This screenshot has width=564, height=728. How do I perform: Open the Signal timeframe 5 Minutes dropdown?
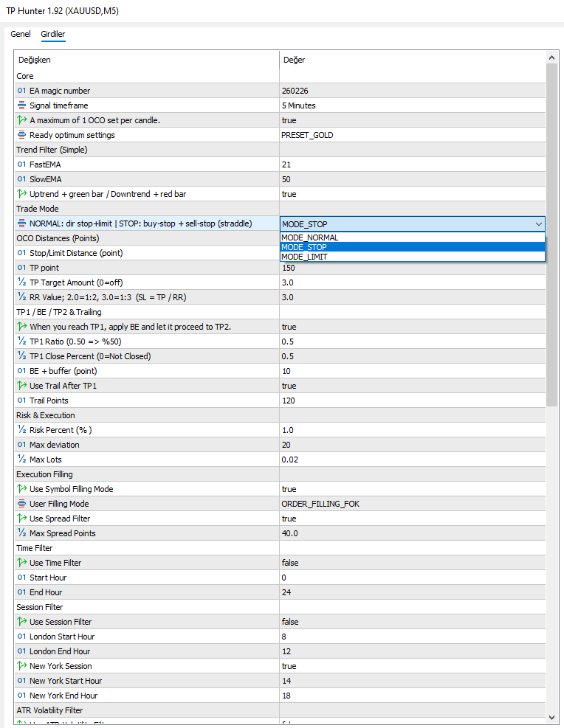coord(413,105)
